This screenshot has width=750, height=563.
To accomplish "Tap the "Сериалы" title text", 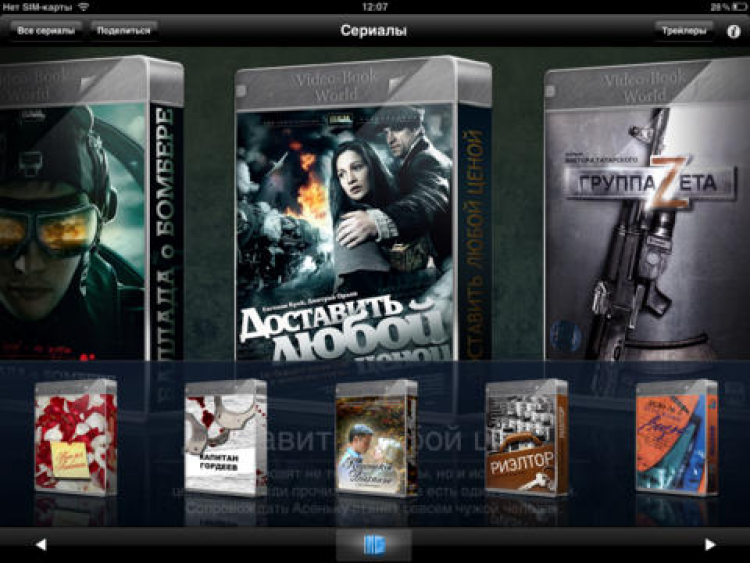I will [x=374, y=31].
